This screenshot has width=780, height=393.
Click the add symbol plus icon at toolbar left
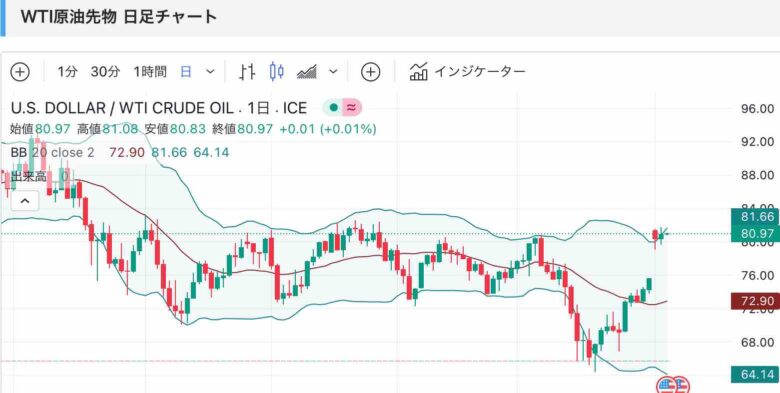tap(20, 72)
